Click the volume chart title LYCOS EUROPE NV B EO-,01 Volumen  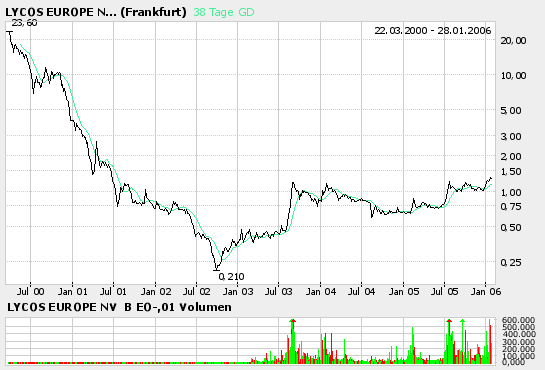[119, 307]
